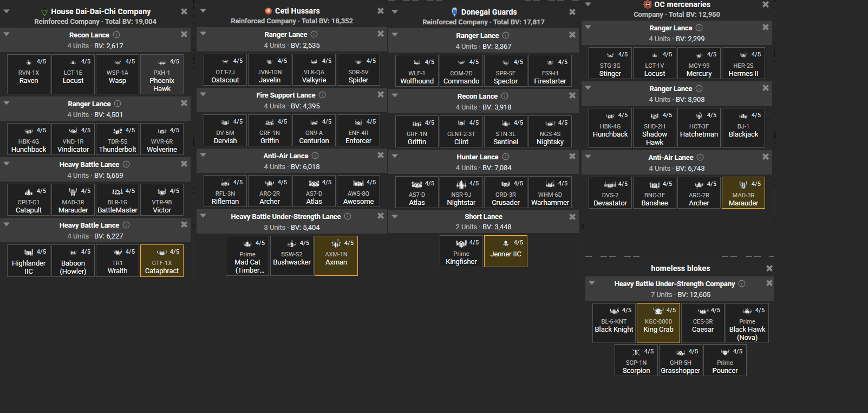Remove the homeless blokes group
This screenshot has width=868, height=413.
[769, 268]
